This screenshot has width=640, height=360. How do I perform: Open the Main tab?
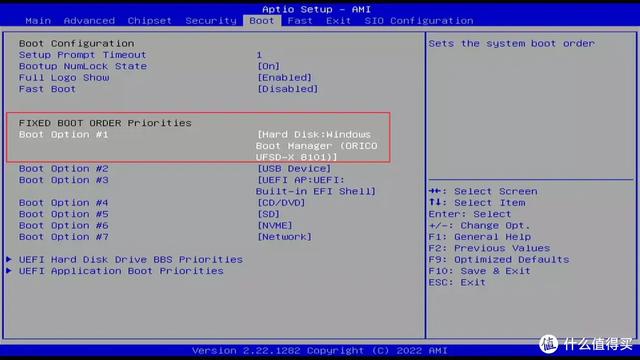[38, 20]
